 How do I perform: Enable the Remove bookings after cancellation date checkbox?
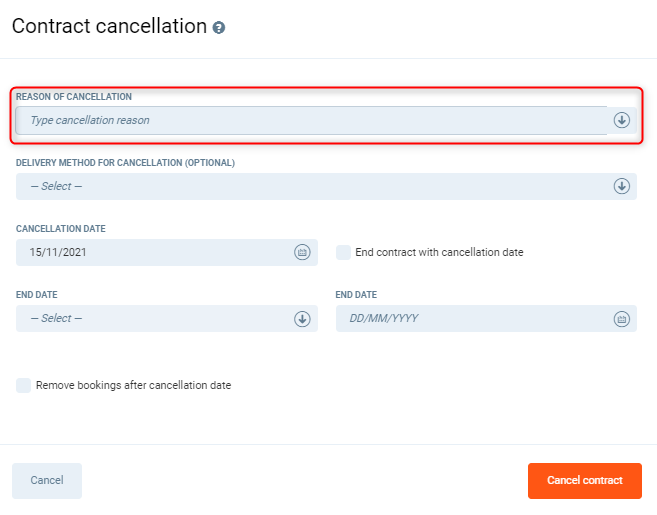[23, 385]
